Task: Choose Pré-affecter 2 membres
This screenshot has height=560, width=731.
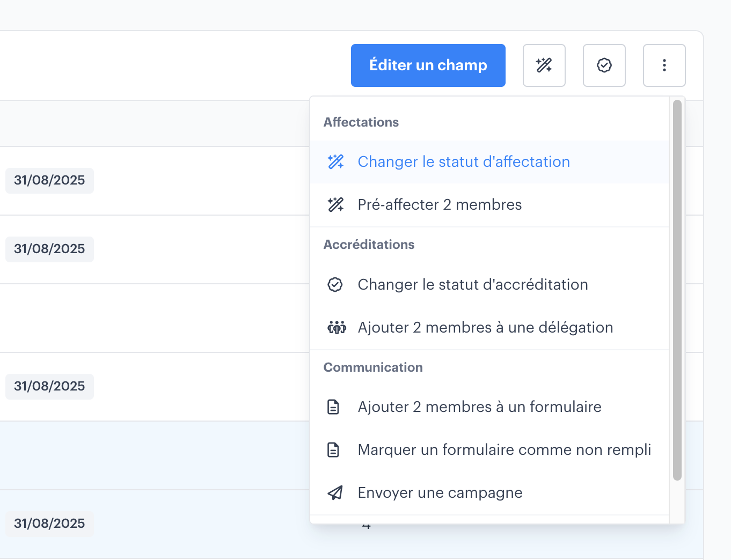Action: point(489,205)
